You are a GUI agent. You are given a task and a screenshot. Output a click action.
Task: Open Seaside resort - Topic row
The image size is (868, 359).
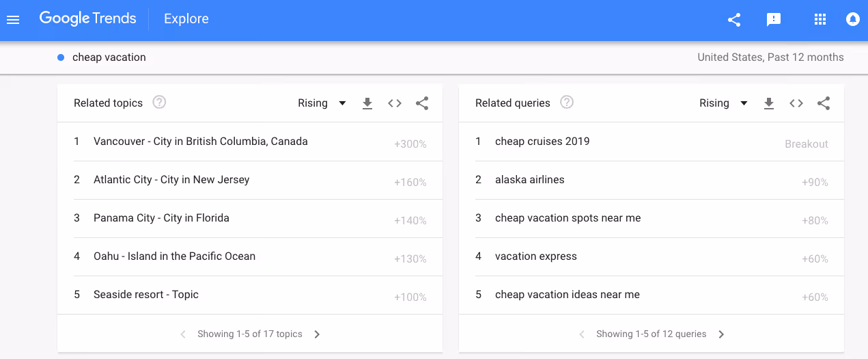click(250, 295)
